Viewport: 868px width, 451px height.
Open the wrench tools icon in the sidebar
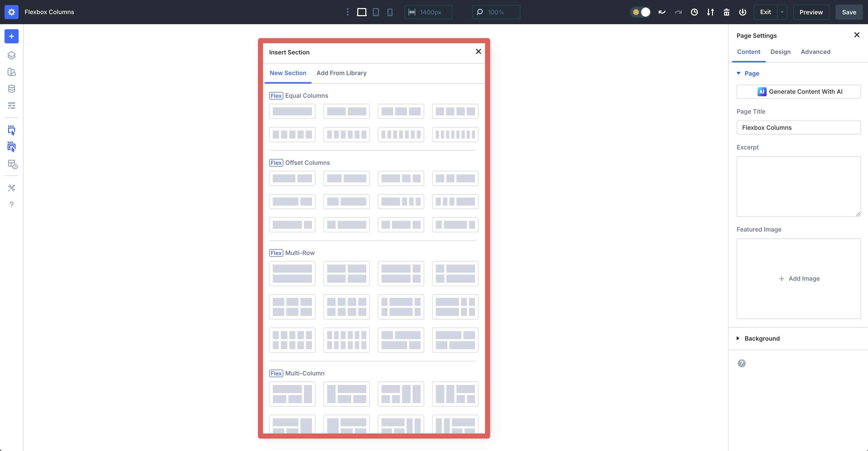tap(12, 188)
